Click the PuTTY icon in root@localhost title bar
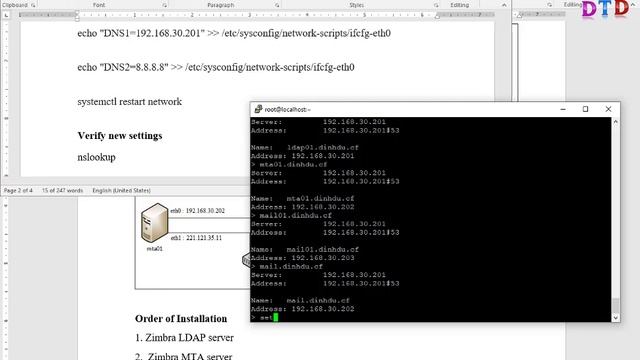This screenshot has width=640, height=360. (258, 109)
